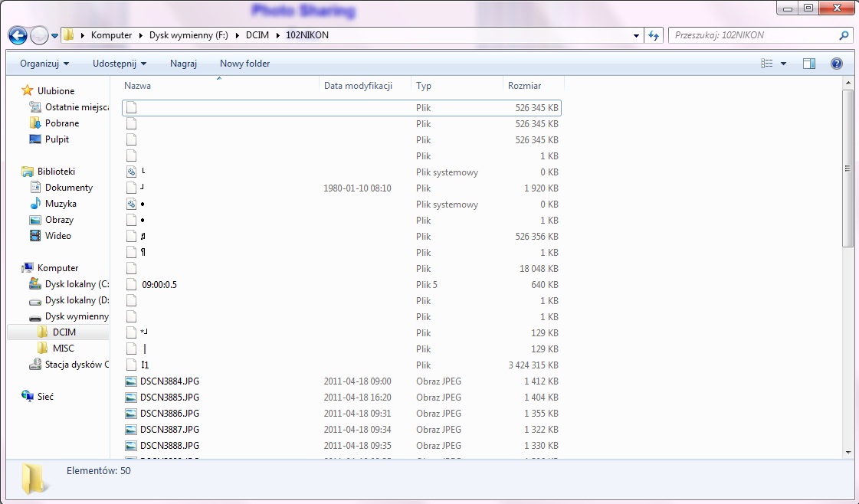The height and width of the screenshot is (504, 859).
Task: Select file DSCN3885.JPG
Action: coord(169,398)
